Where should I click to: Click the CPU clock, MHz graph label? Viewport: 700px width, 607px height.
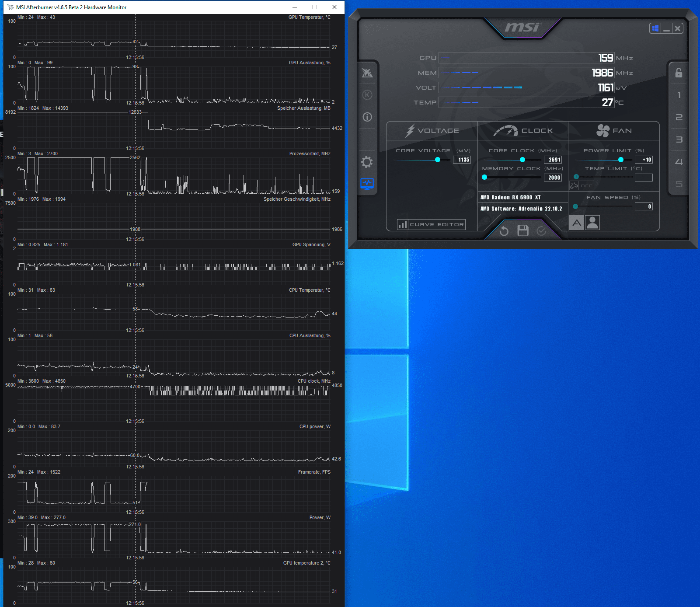[314, 381]
